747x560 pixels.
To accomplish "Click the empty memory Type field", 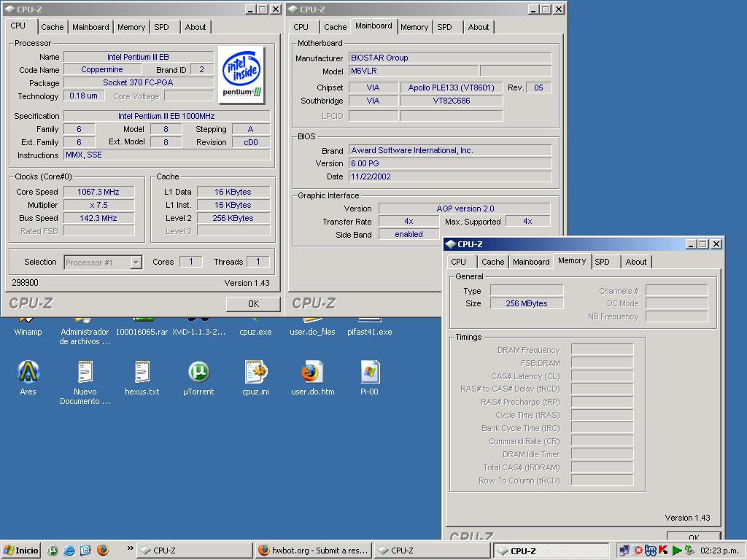I will pyautogui.click(x=527, y=290).
